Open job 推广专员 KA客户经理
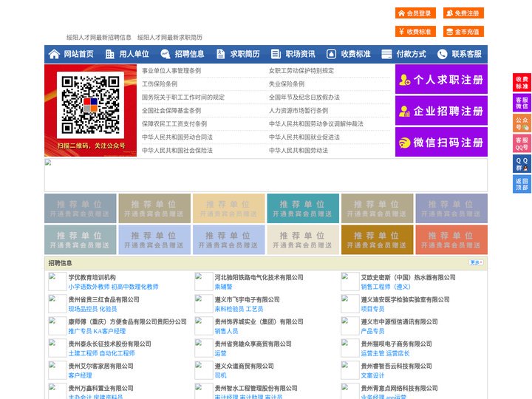Viewport: 532px width, 399px height. (x=97, y=331)
